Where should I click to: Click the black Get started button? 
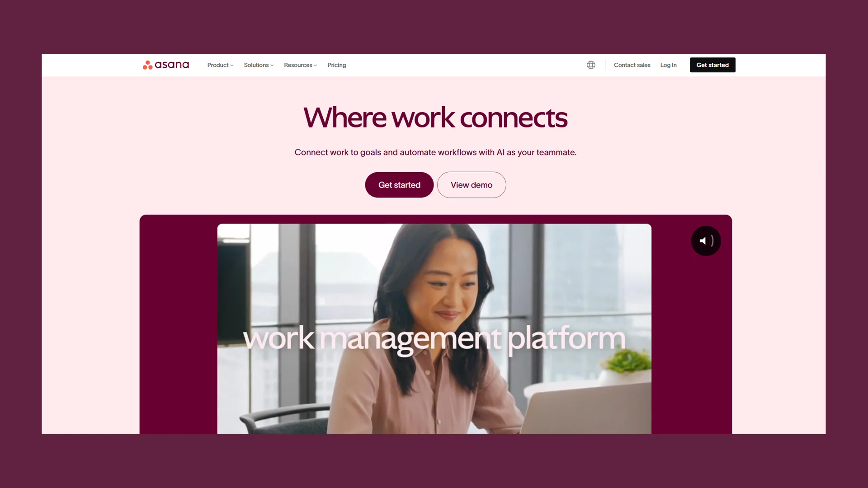(712, 65)
